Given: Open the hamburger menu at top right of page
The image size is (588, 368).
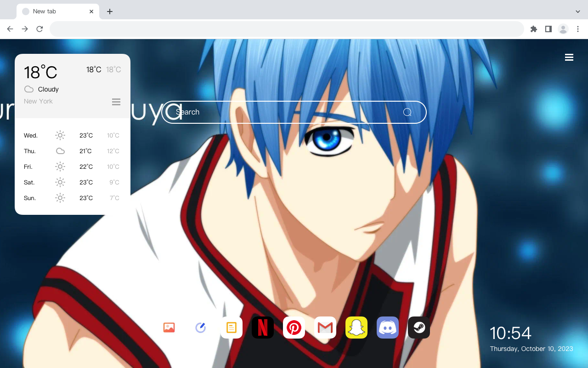Looking at the screenshot, I should pyautogui.click(x=569, y=57).
